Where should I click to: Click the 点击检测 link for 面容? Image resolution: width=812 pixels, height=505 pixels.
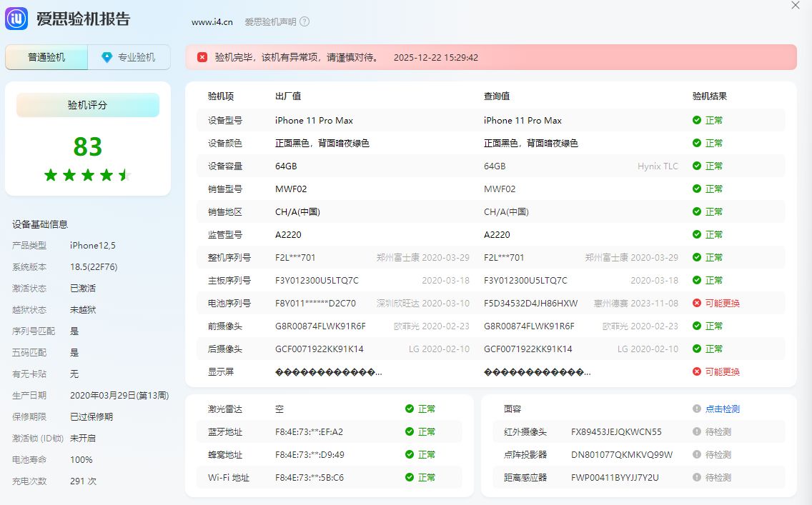click(723, 409)
